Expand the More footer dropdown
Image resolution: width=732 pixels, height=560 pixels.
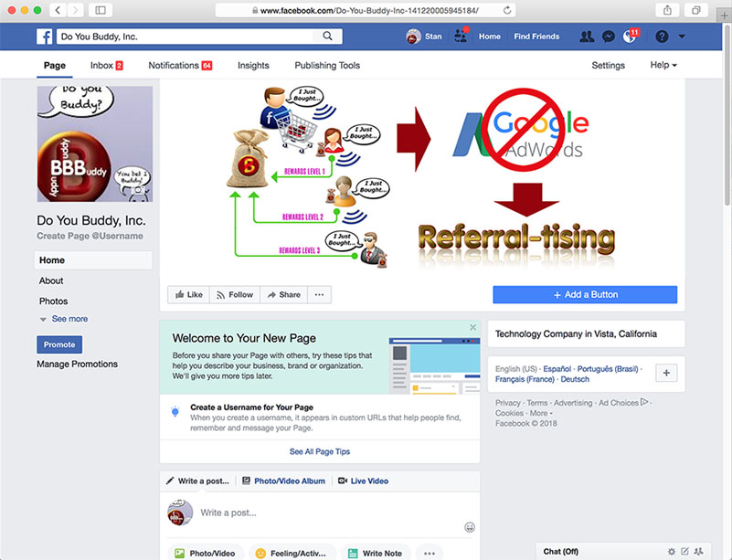[x=541, y=413]
